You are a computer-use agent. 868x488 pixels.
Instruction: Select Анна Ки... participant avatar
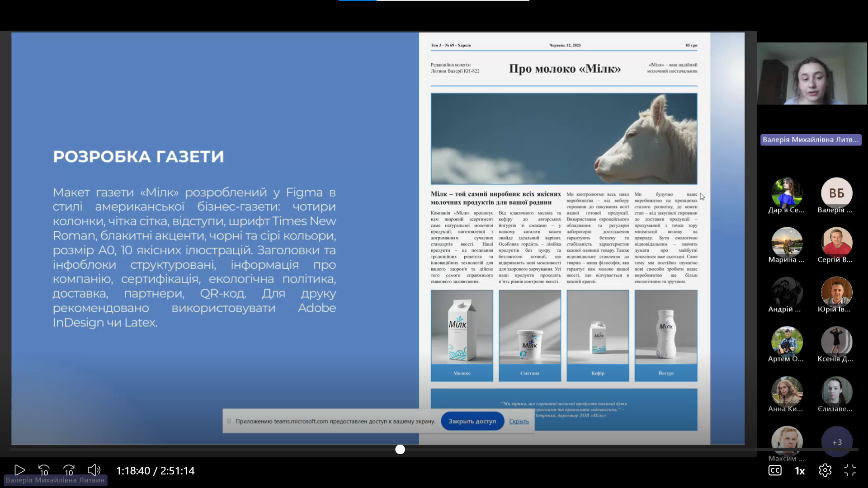pos(787,392)
